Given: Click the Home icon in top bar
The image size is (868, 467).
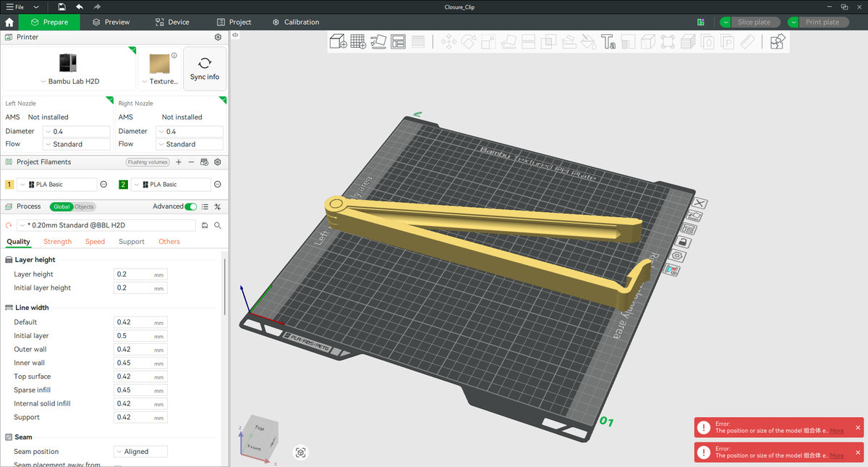Looking at the screenshot, I should pyautogui.click(x=9, y=22).
